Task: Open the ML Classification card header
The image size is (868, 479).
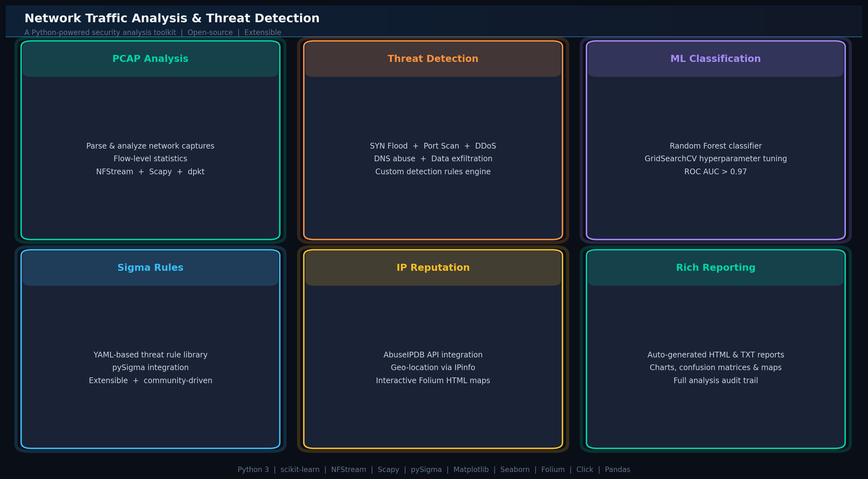Action: [x=715, y=59]
